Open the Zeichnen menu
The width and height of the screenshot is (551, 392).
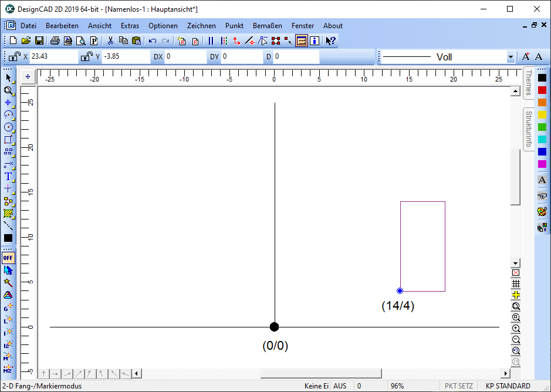201,25
